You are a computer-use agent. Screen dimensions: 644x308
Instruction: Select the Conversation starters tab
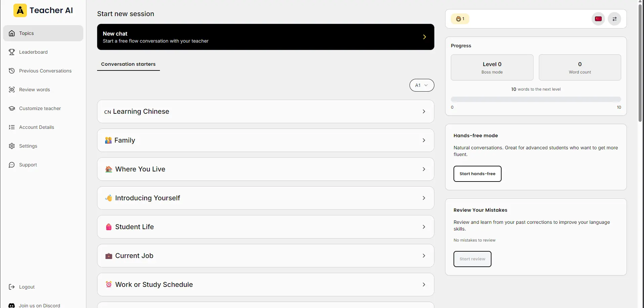[128, 64]
